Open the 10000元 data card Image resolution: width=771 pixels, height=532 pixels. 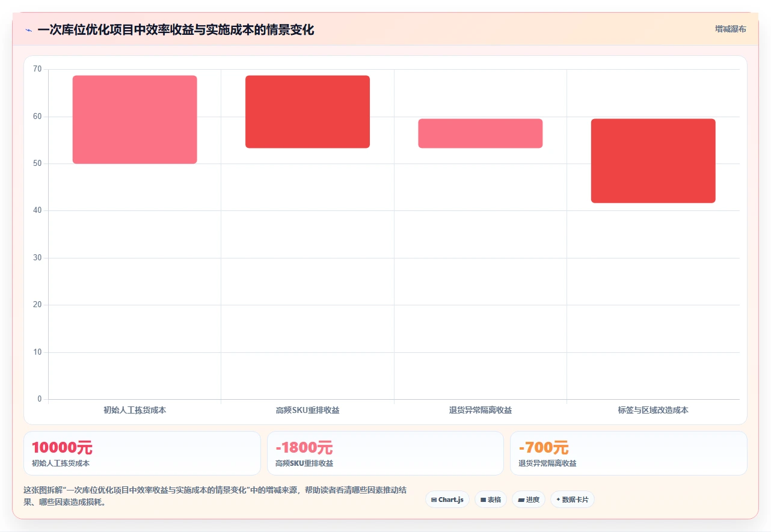pyautogui.click(x=142, y=453)
